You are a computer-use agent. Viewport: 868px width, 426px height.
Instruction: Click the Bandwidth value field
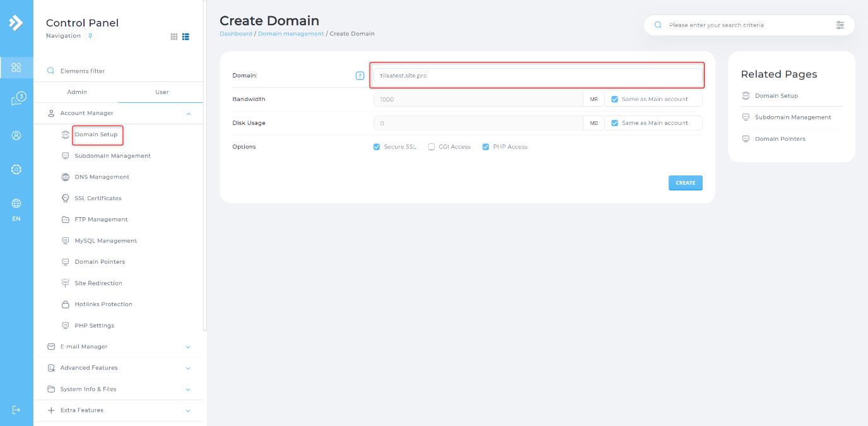click(x=478, y=99)
